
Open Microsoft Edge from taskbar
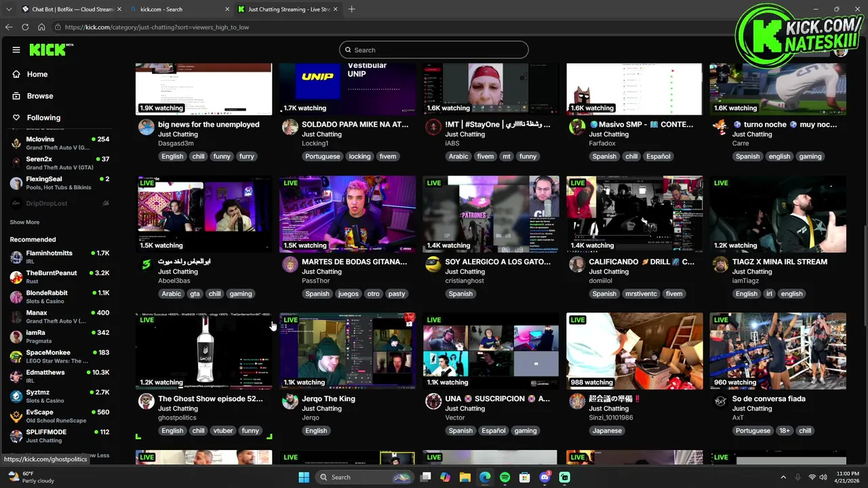[x=485, y=477]
